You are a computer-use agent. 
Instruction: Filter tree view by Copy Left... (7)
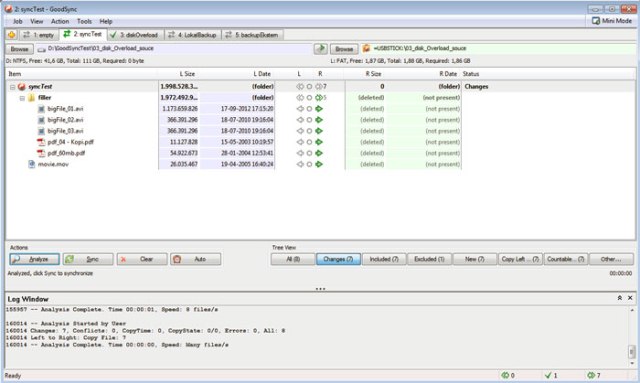click(x=520, y=259)
